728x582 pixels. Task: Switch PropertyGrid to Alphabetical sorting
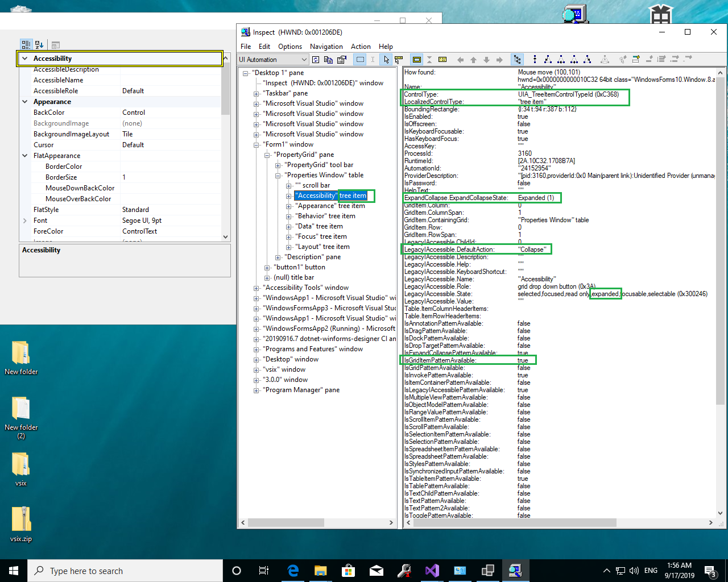click(x=38, y=44)
